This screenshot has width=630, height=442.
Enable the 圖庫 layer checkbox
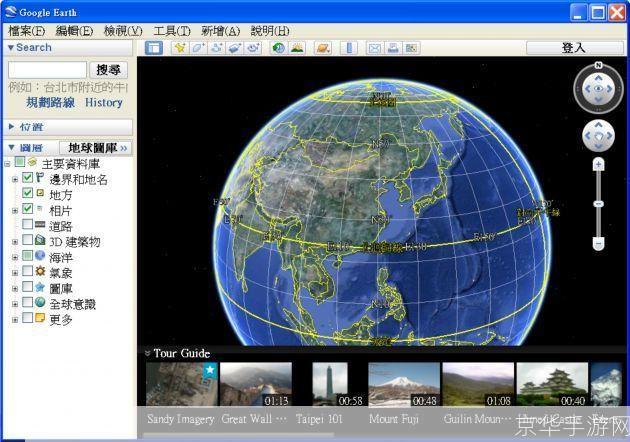(27, 286)
